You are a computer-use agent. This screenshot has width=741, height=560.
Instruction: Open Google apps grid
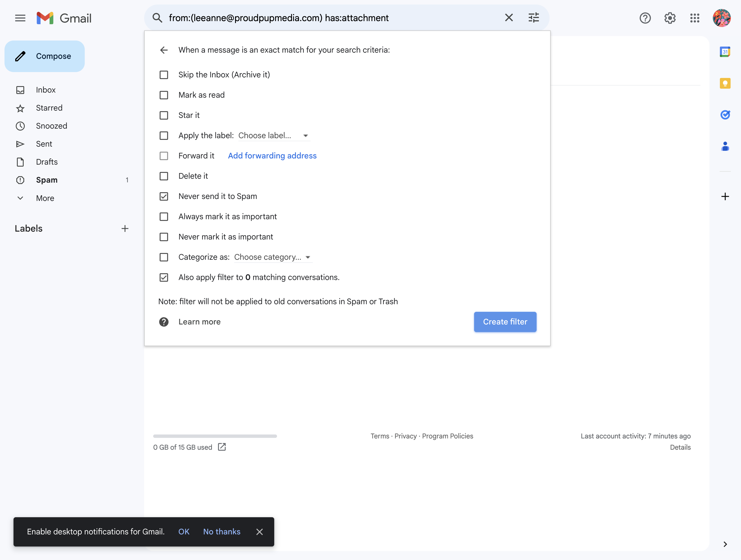[695, 18]
